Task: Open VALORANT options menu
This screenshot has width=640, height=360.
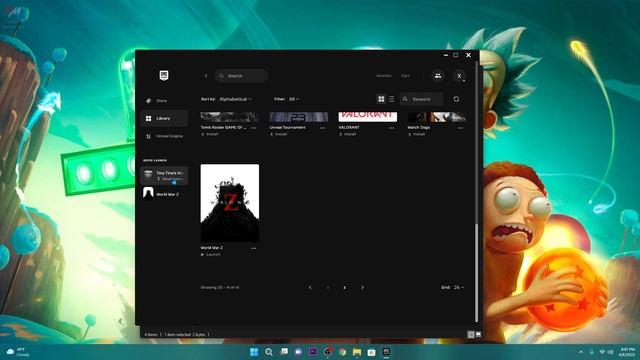Action: coord(391,128)
